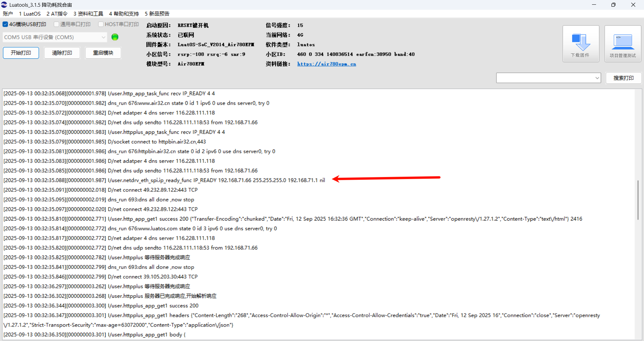Toggle the 4G模块USB打印 checkbox
The width and height of the screenshot is (644, 341).
(x=5, y=24)
